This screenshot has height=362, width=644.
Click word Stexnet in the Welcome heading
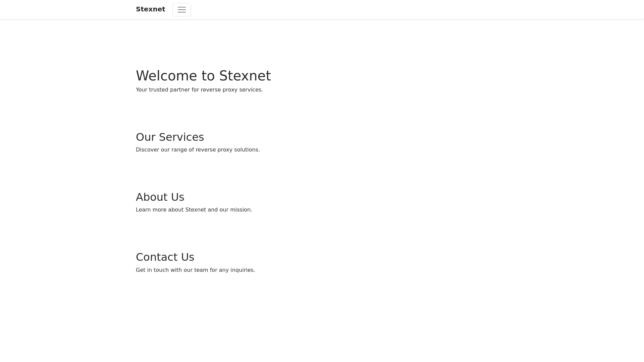coord(245,76)
